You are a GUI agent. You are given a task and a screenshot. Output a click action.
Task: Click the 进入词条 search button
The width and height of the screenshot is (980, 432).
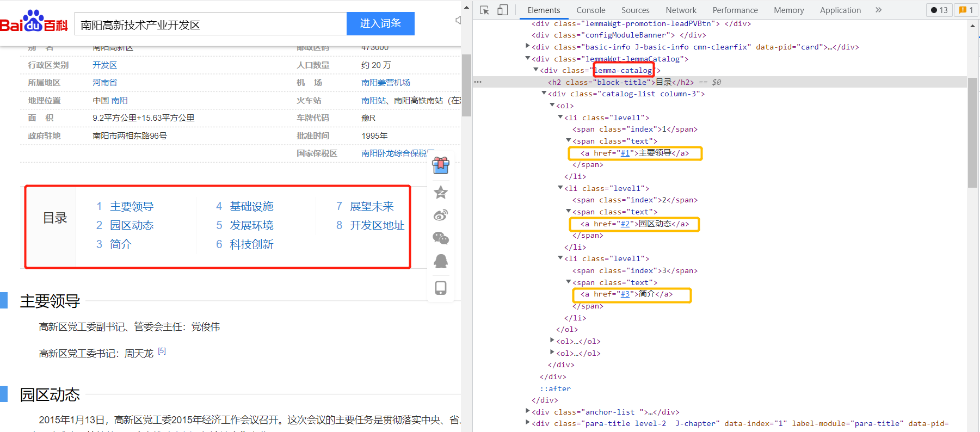coord(380,23)
